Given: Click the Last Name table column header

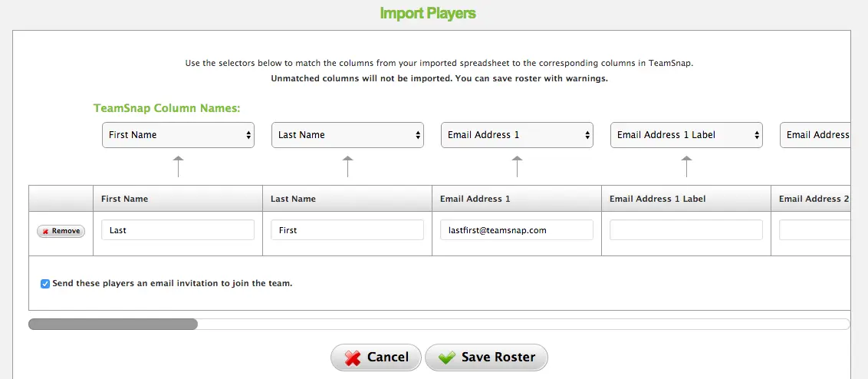Looking at the screenshot, I should click(x=347, y=199).
